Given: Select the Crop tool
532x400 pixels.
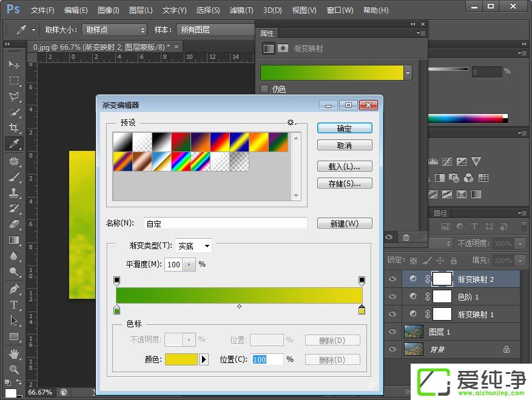Looking at the screenshot, I should (13, 128).
